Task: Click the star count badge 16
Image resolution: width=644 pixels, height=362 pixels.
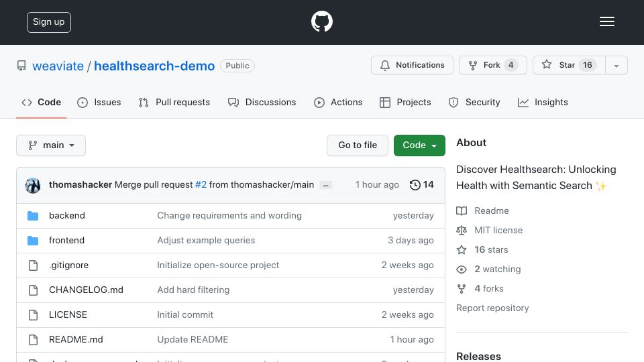Action: coord(588,65)
